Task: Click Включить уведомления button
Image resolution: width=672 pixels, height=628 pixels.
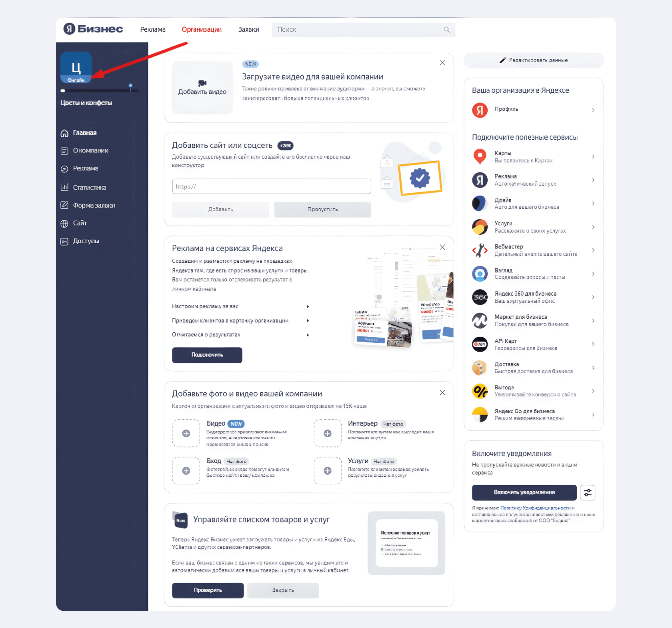Action: 524,493
